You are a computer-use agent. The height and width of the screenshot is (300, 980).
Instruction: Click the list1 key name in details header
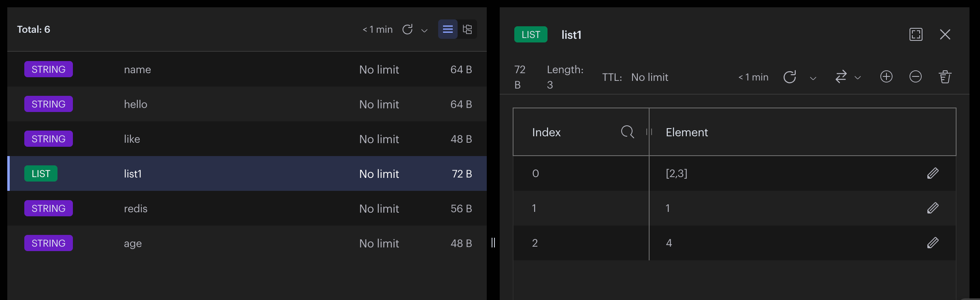click(571, 35)
